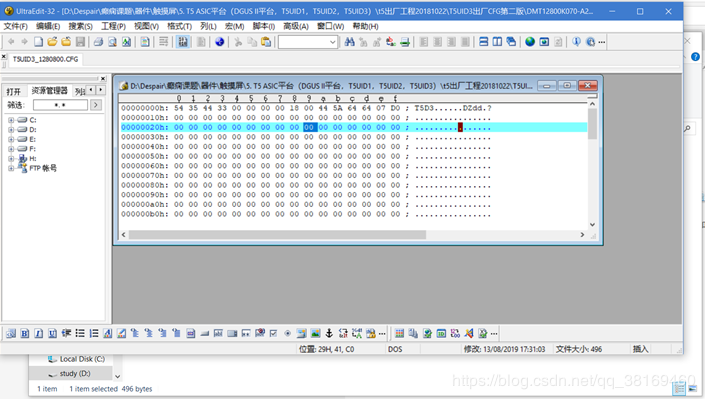Toggle the Hex edit mode toolbar button
The height and width of the screenshot is (399, 705).
click(x=183, y=42)
